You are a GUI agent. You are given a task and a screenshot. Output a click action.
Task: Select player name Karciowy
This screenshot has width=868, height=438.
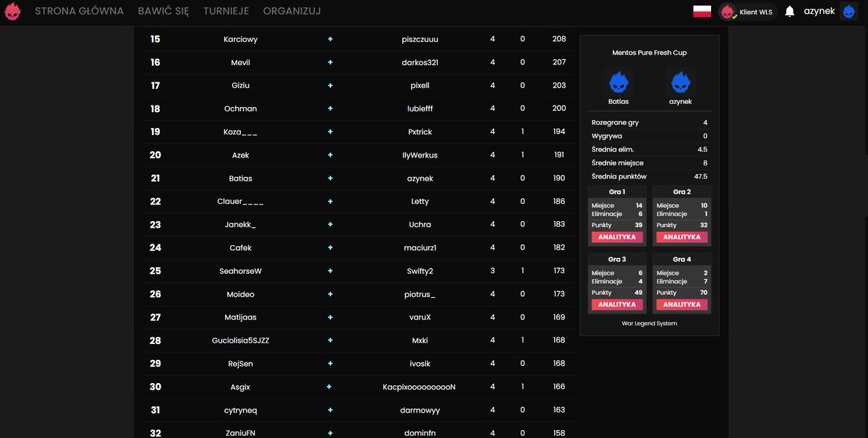tap(241, 39)
